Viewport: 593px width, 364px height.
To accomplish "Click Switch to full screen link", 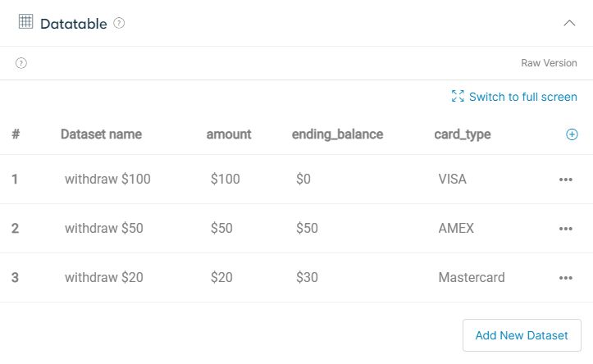I will click(522, 97).
